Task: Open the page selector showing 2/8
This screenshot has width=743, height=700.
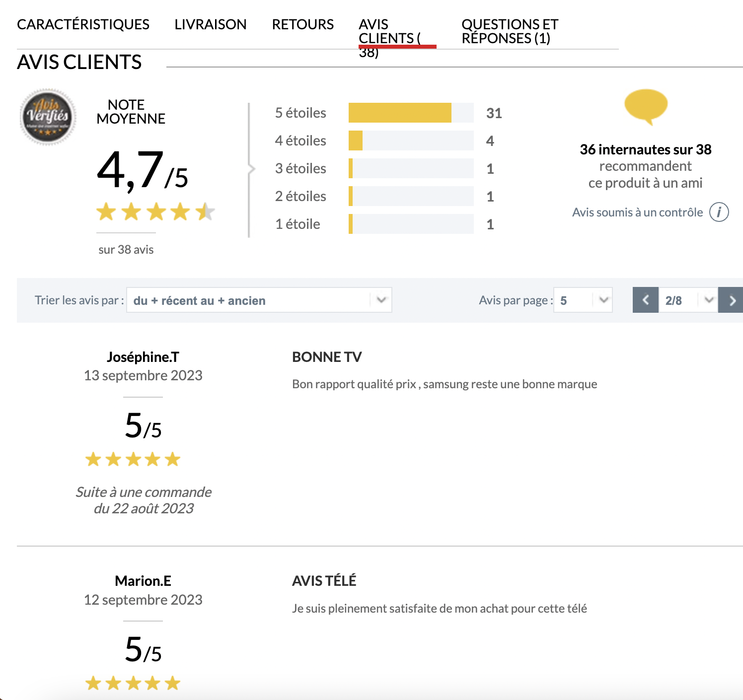Action: (x=689, y=300)
